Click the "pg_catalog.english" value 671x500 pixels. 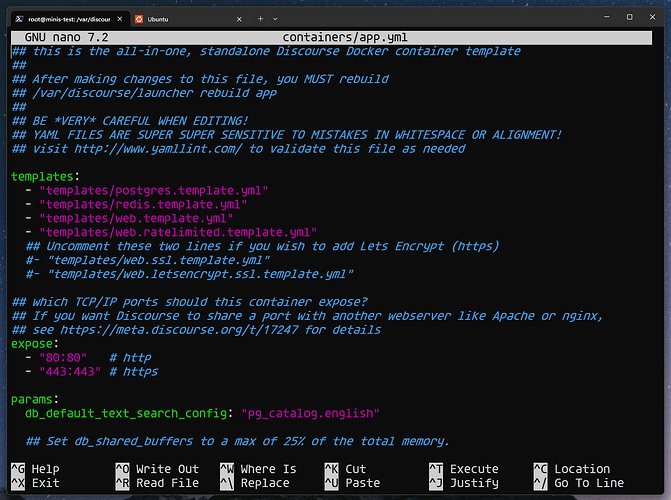coord(310,414)
